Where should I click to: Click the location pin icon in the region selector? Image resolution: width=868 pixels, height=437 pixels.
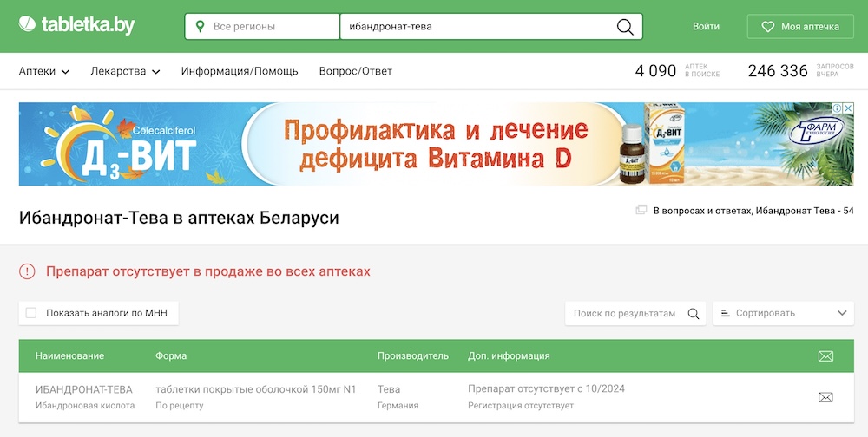pos(201,27)
